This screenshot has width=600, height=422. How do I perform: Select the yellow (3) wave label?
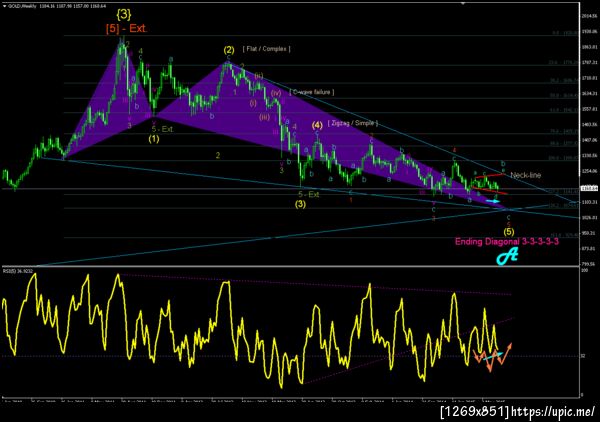(x=300, y=204)
